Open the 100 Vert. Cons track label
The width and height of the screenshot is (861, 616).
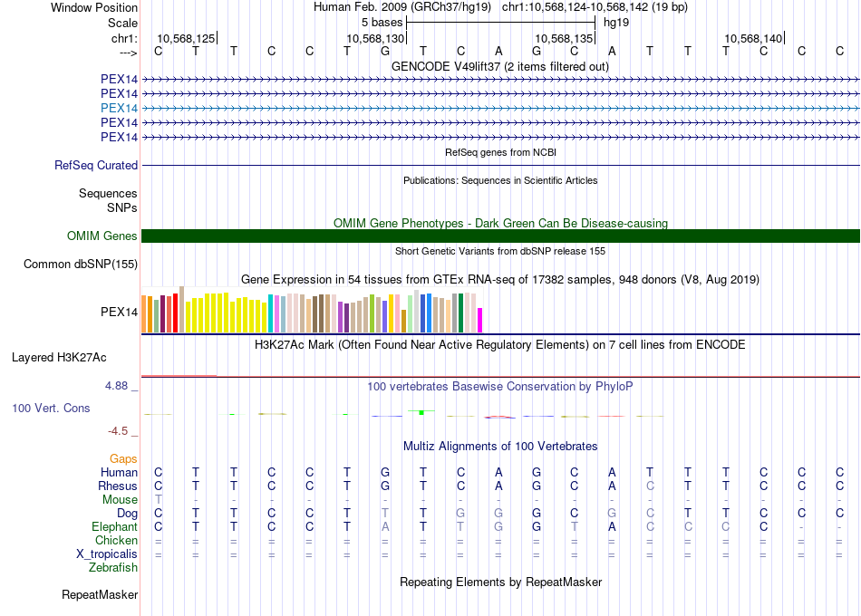click(51, 409)
